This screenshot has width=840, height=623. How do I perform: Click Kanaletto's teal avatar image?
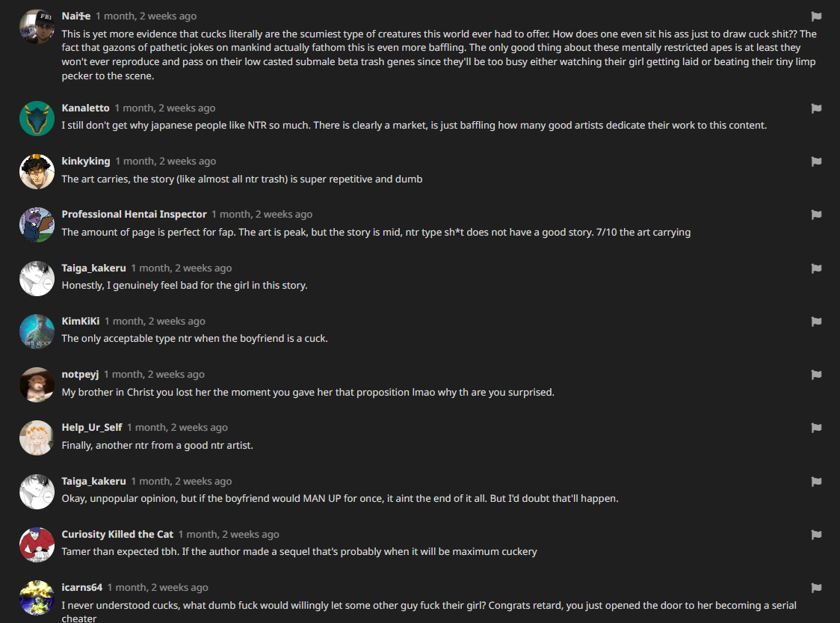37,118
